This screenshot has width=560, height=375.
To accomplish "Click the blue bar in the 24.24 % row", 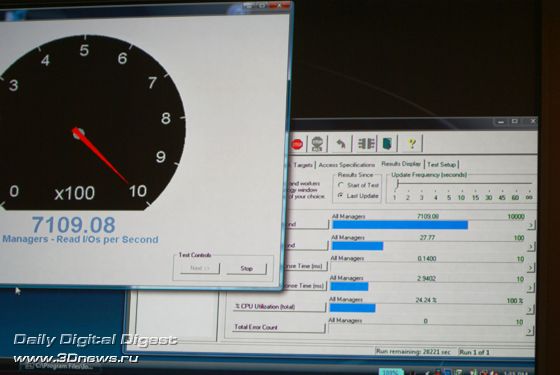I will click(352, 308).
